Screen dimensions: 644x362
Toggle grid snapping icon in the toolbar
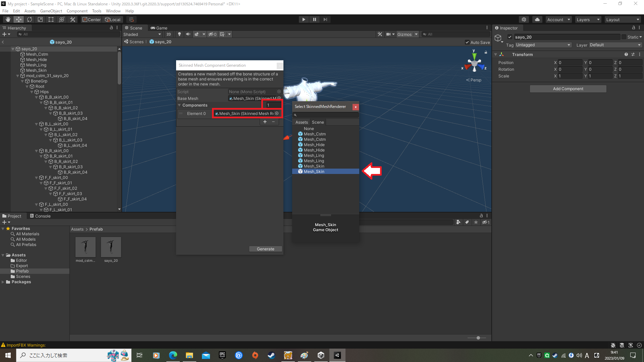(x=131, y=19)
